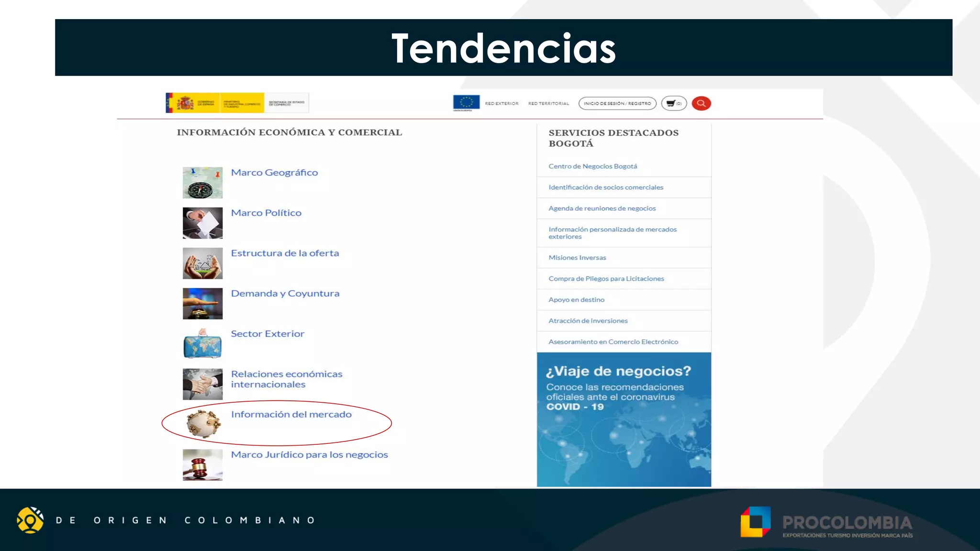Click the ¿Viaje de negocios? COVID-19 banner

pyautogui.click(x=624, y=419)
